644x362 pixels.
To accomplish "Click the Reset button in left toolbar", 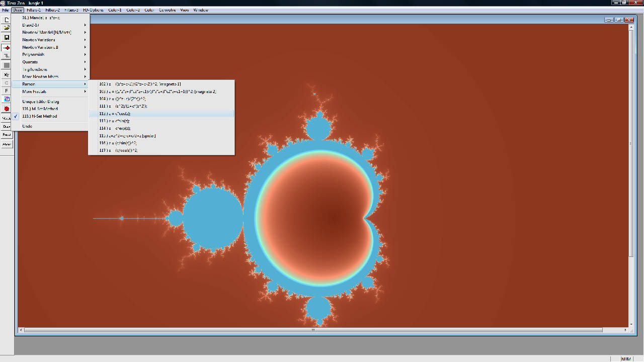I will coord(7,135).
